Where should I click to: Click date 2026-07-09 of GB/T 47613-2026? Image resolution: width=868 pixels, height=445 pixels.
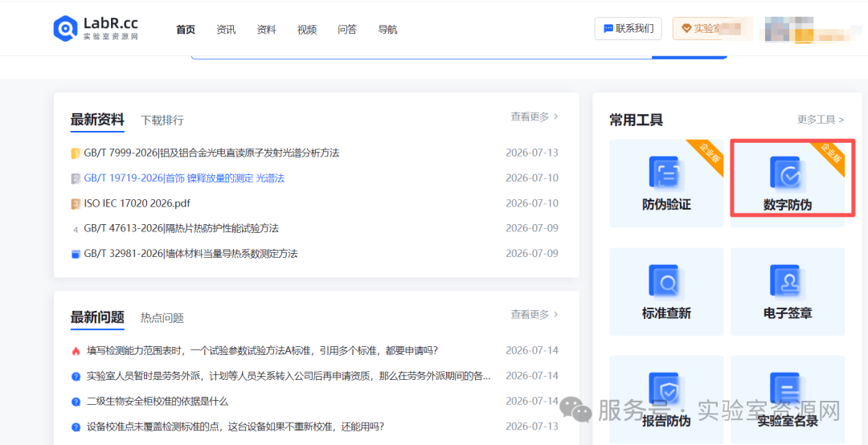(532, 228)
